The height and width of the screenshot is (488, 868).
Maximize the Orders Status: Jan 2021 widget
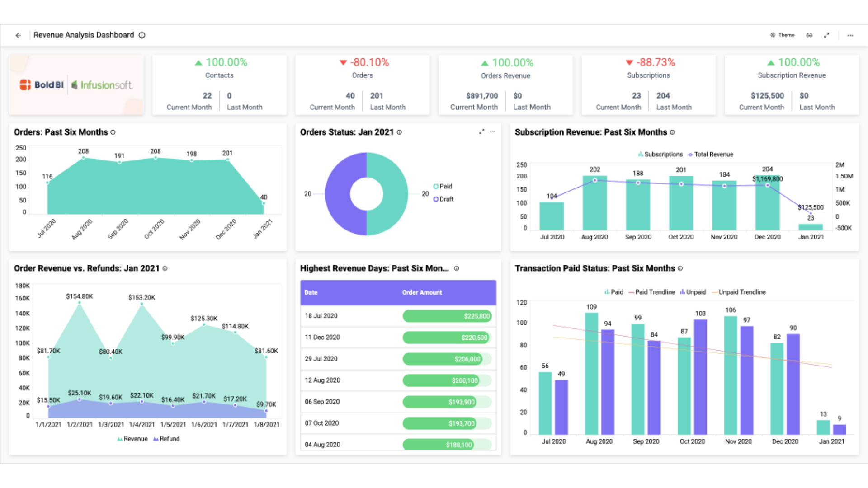pos(481,131)
